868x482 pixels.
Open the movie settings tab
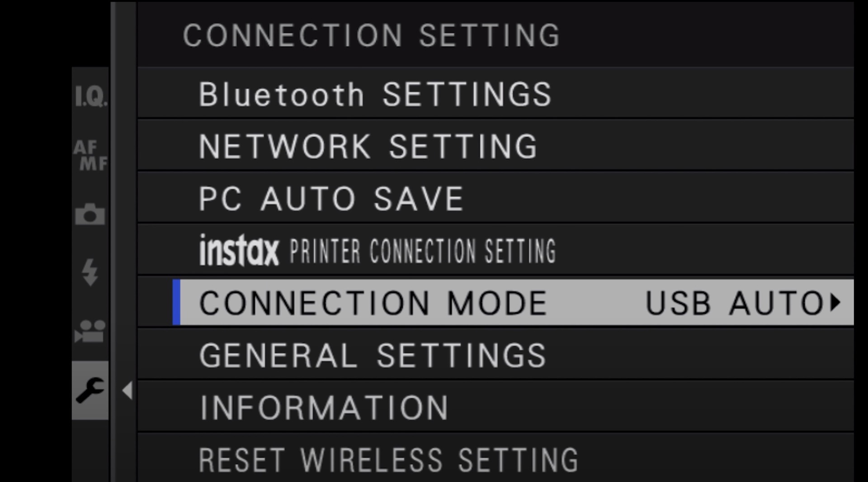[x=90, y=332]
